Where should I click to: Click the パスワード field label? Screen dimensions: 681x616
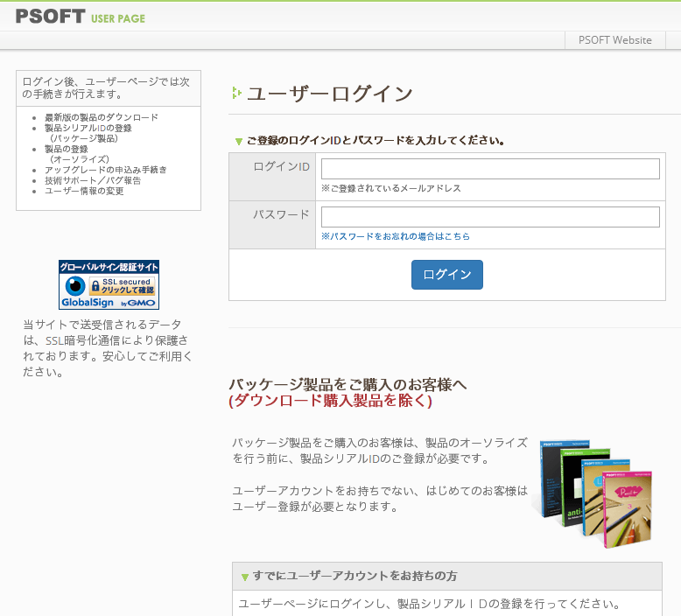click(x=281, y=214)
